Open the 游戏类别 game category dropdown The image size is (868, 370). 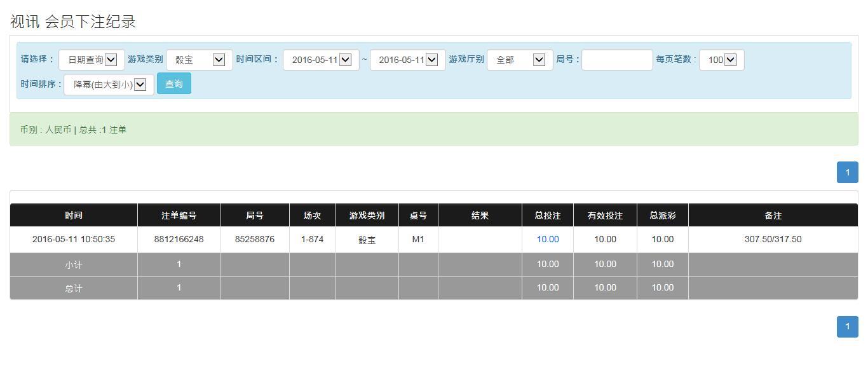click(x=198, y=59)
